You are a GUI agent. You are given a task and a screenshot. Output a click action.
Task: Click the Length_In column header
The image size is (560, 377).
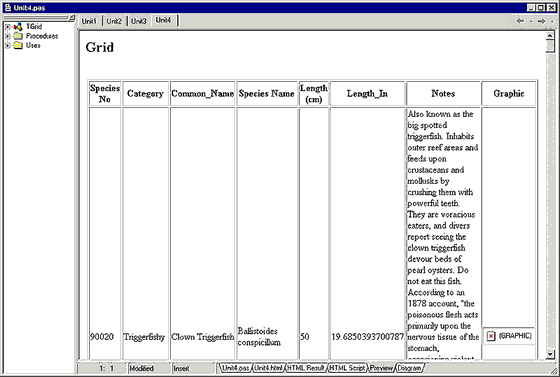[x=368, y=94]
